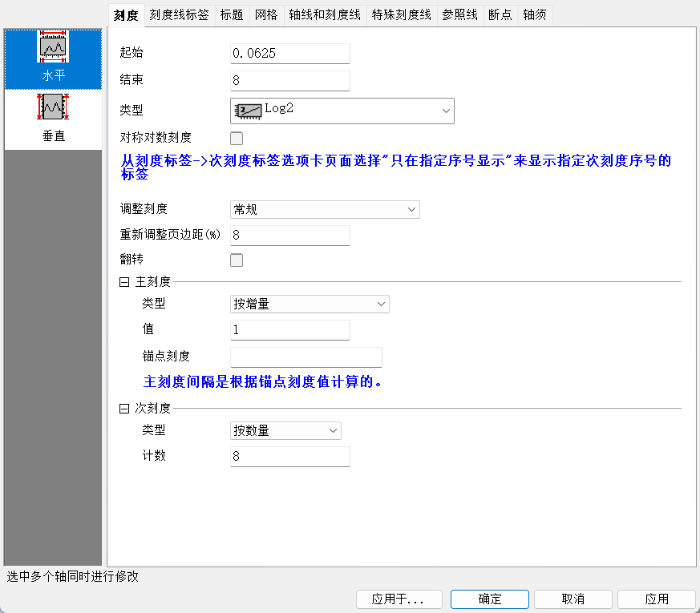Collapse the 次刻度 section
The height and width of the screenshot is (613, 700).
coord(124,409)
